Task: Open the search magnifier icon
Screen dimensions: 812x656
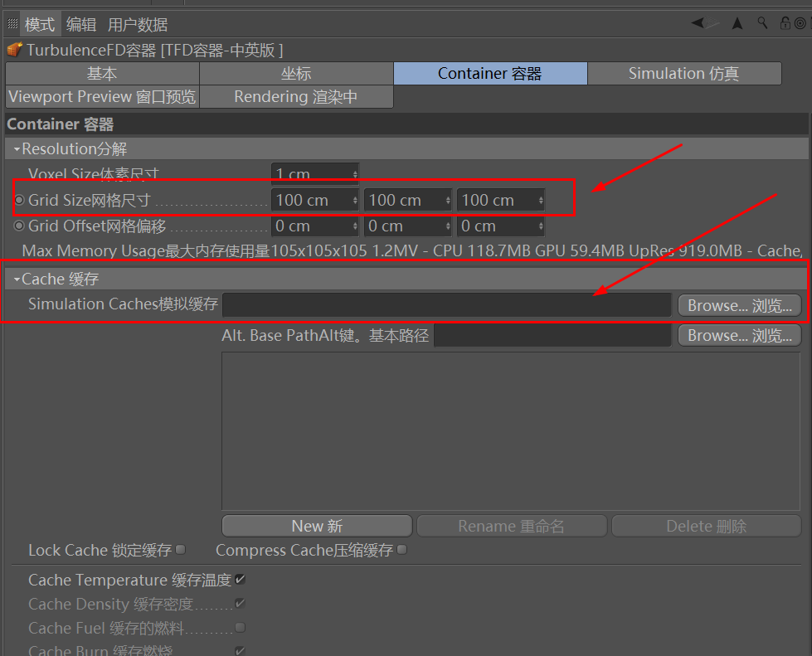Action: tap(762, 22)
